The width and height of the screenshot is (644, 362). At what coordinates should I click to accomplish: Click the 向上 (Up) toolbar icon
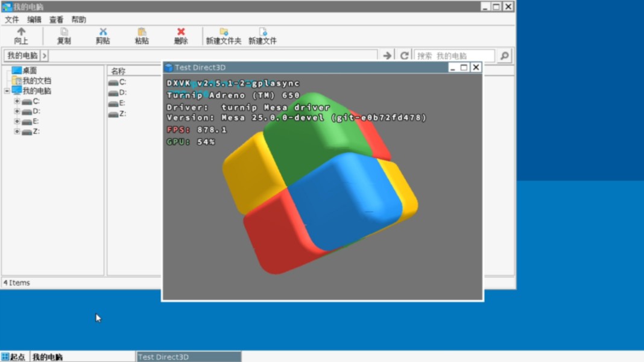point(22,34)
